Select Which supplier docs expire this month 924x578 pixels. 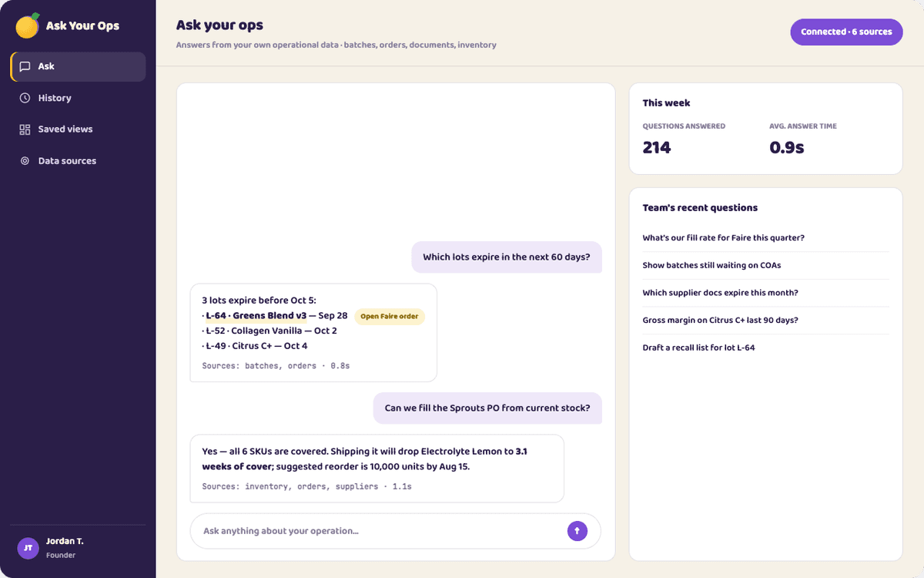coord(765,293)
